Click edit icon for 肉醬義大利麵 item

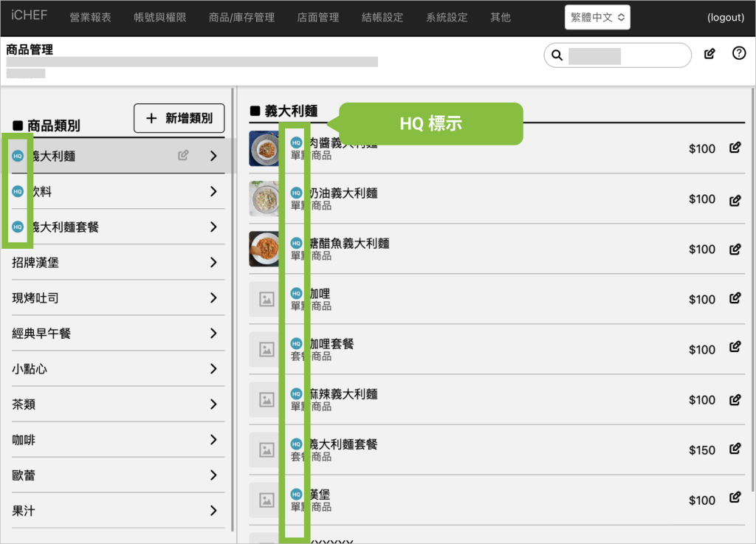coord(735,148)
